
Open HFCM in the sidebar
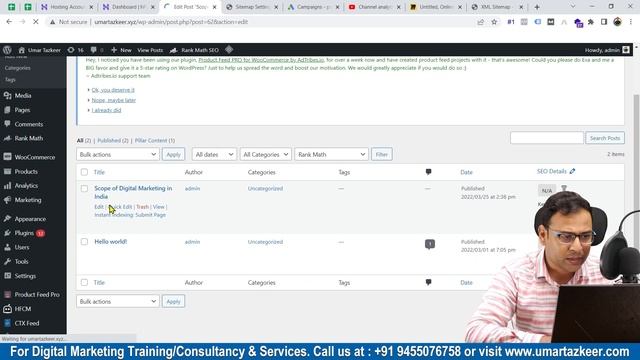(x=22, y=309)
